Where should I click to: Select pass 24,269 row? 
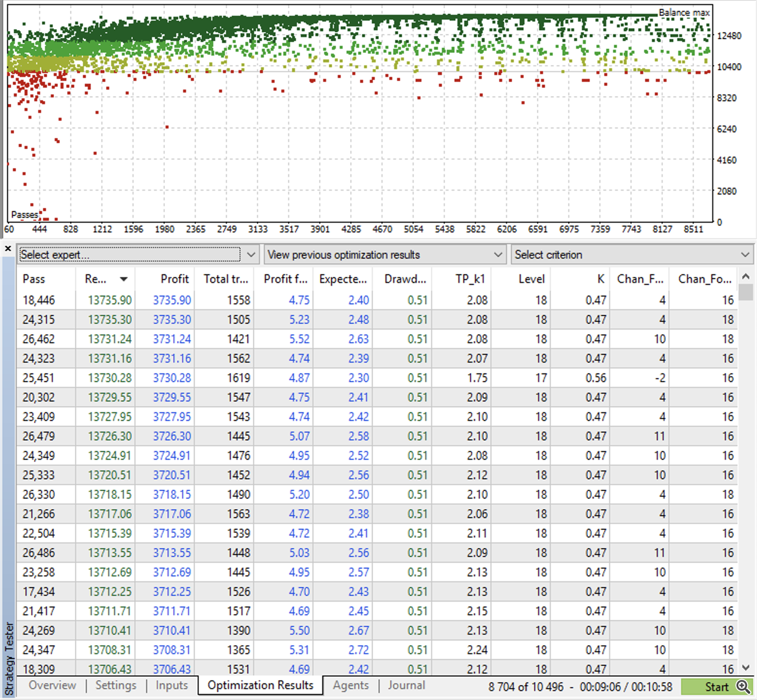point(377,630)
